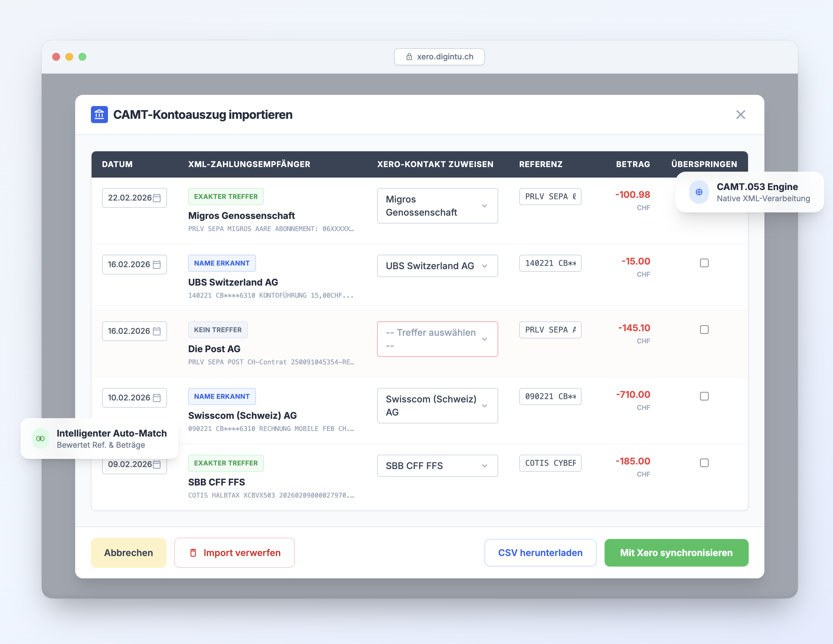Click the trash icon in Import verwerfen
This screenshot has width=833, height=644.
(193, 552)
